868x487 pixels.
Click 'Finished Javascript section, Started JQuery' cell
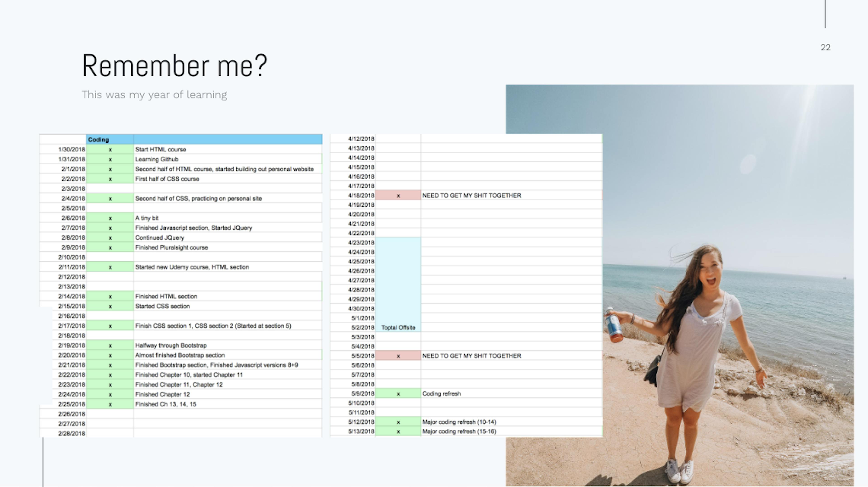pos(228,228)
